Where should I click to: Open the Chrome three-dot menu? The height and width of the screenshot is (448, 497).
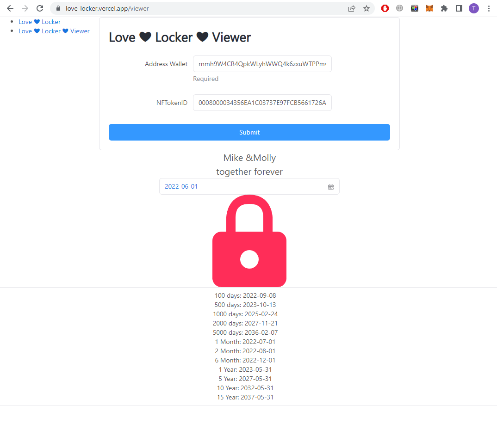point(489,8)
